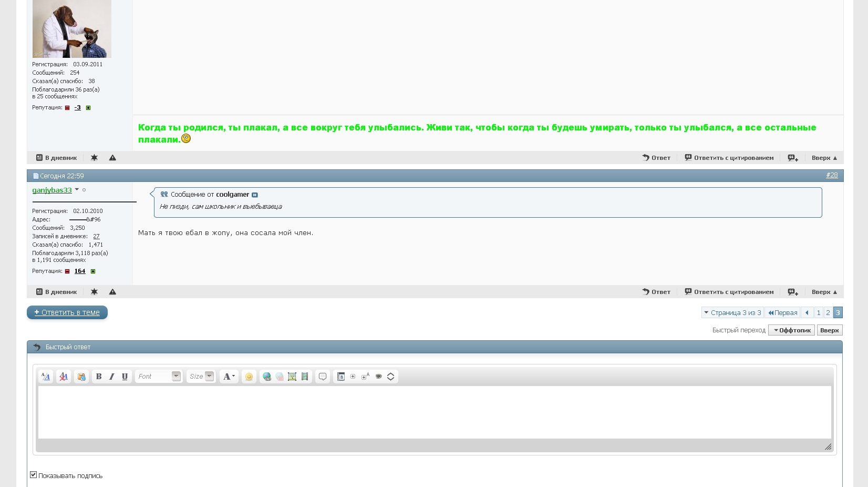The width and height of the screenshot is (868, 487).
Task: Go to page 1 of the thread
Action: tap(819, 313)
